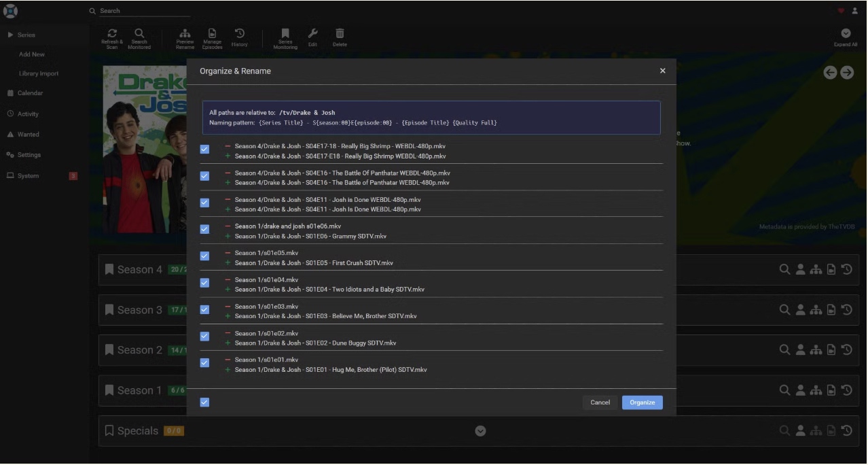The height and width of the screenshot is (465, 868).
Task: Go to next series with right arrow
Action: click(847, 73)
